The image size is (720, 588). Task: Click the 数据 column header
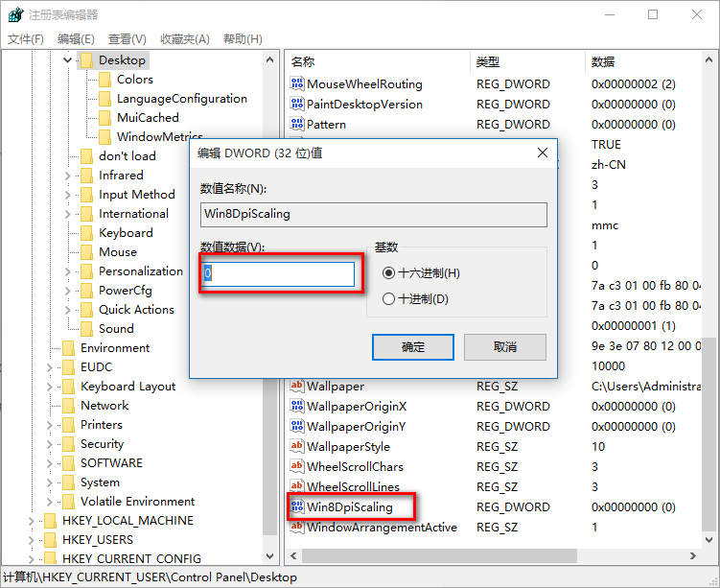pos(643,62)
